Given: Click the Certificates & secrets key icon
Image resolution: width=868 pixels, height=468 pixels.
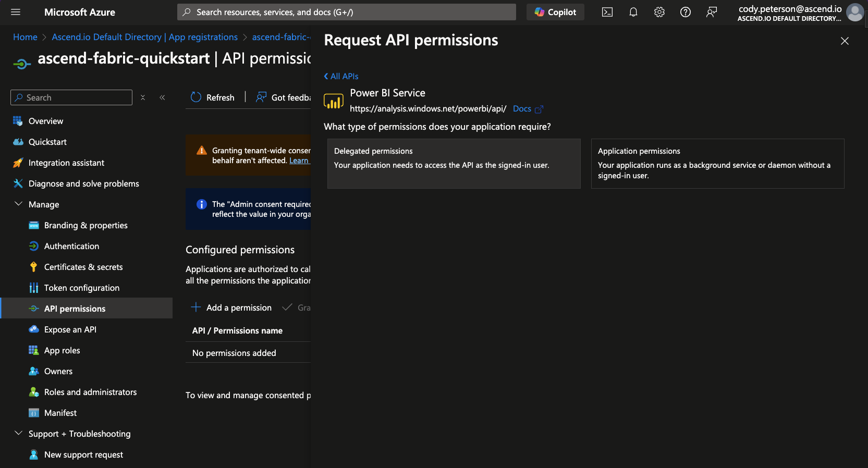Looking at the screenshot, I should point(33,267).
